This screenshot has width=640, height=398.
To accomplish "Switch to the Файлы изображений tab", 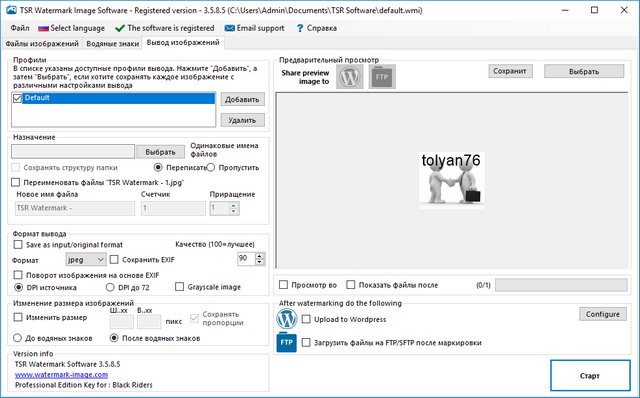I will pos(42,44).
